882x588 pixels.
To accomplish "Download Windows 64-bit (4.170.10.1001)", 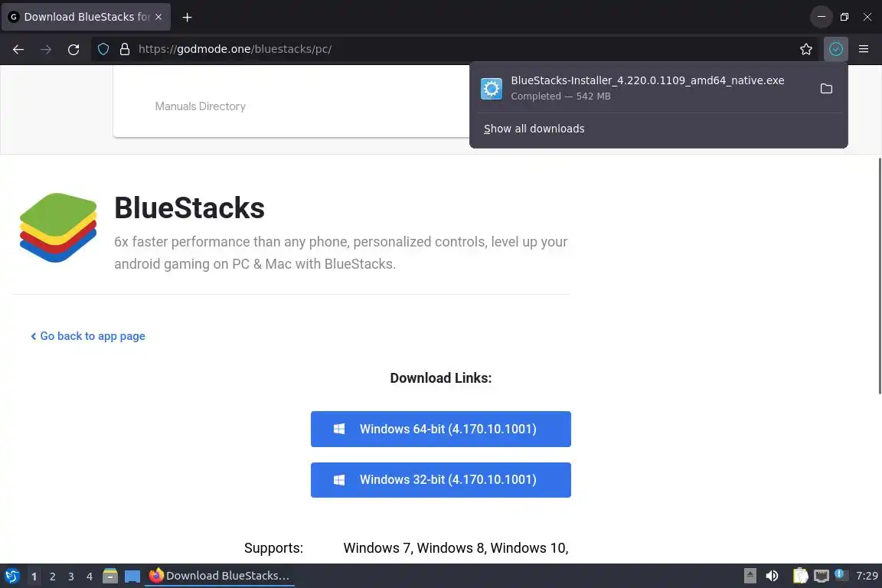I will coord(440,430).
